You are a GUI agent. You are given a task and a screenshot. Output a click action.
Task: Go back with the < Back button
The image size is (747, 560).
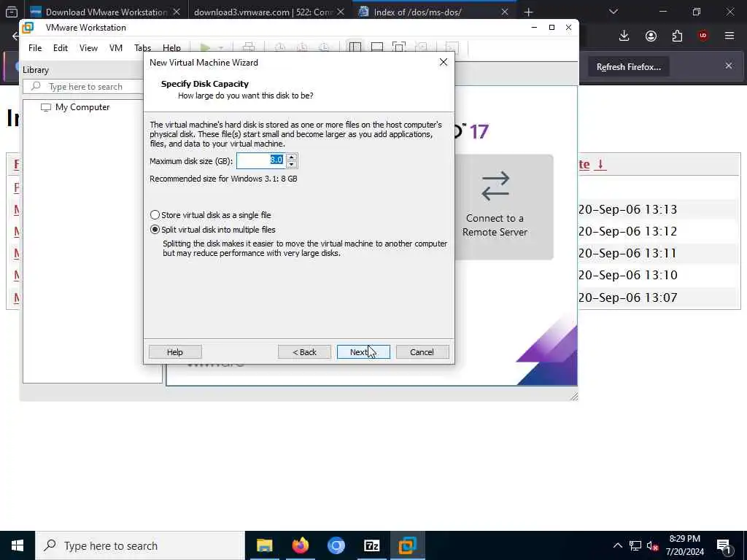coord(304,352)
